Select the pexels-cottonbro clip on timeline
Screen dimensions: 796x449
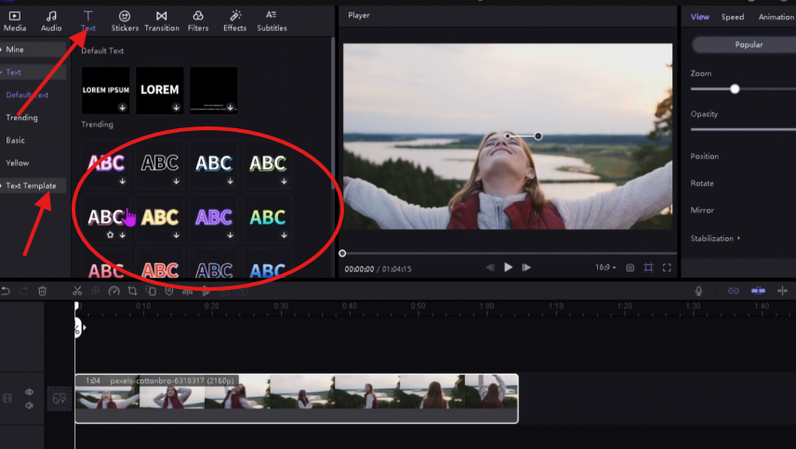(x=296, y=399)
